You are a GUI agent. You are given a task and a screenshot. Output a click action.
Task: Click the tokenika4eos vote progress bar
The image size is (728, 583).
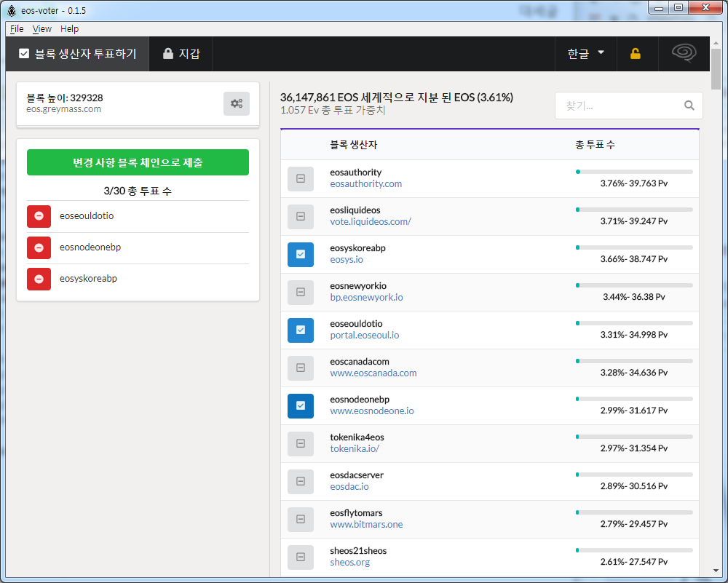coord(634,437)
